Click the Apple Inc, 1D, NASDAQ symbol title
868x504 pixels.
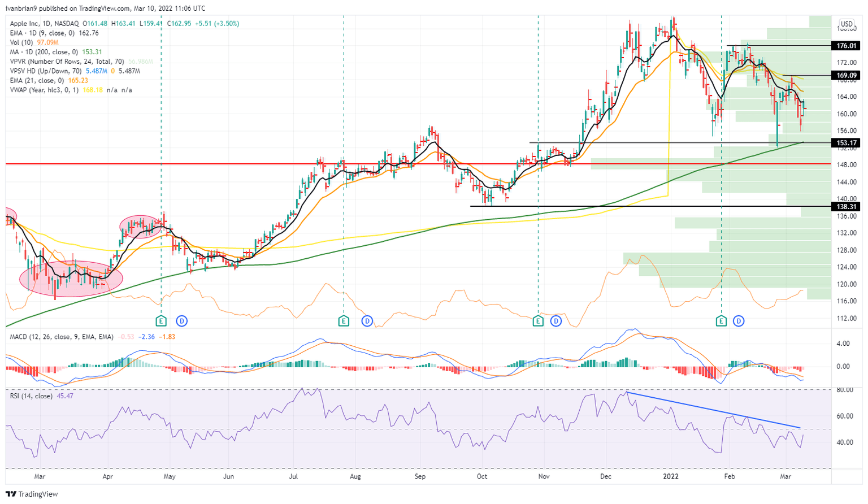pos(45,24)
